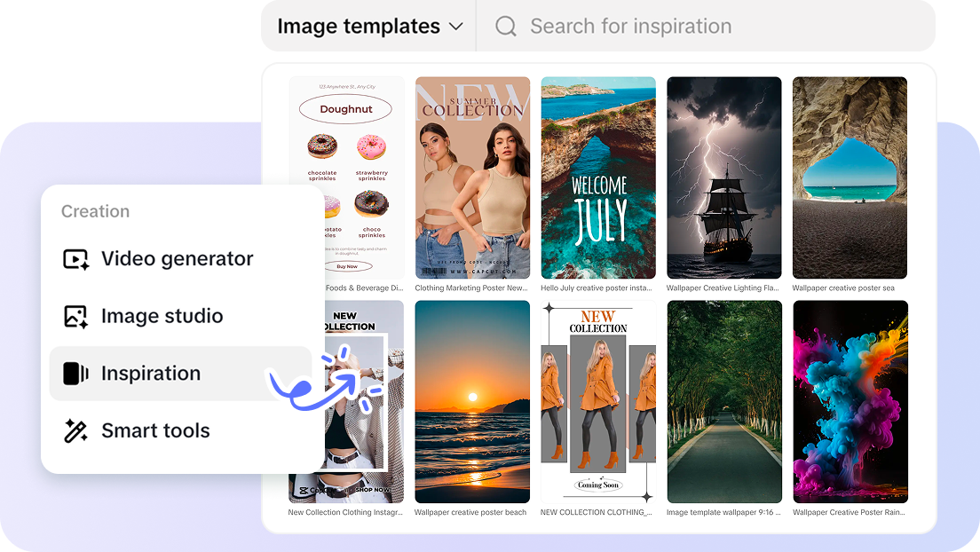This screenshot has width=980, height=552.
Task: Open the sunset beach wallpaper template
Action: (472, 401)
